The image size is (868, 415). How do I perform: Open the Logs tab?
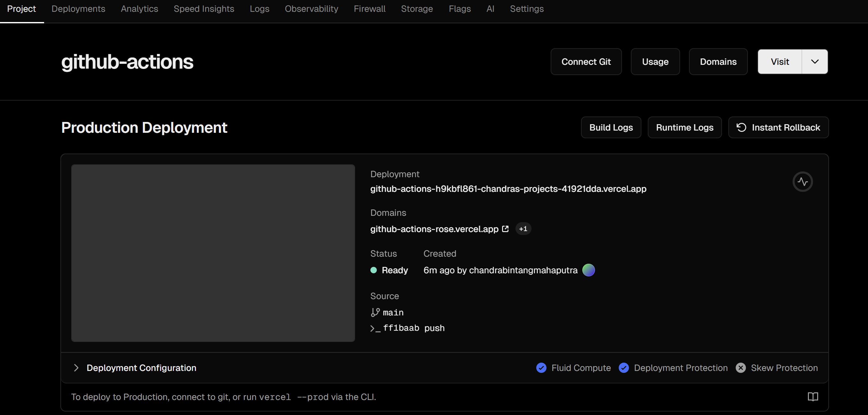point(260,9)
